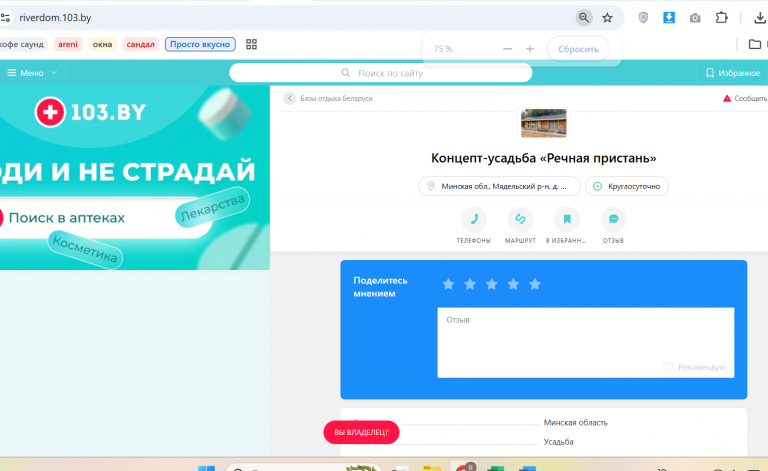
Task: Click site information icon left of URL
Action: coord(5,18)
